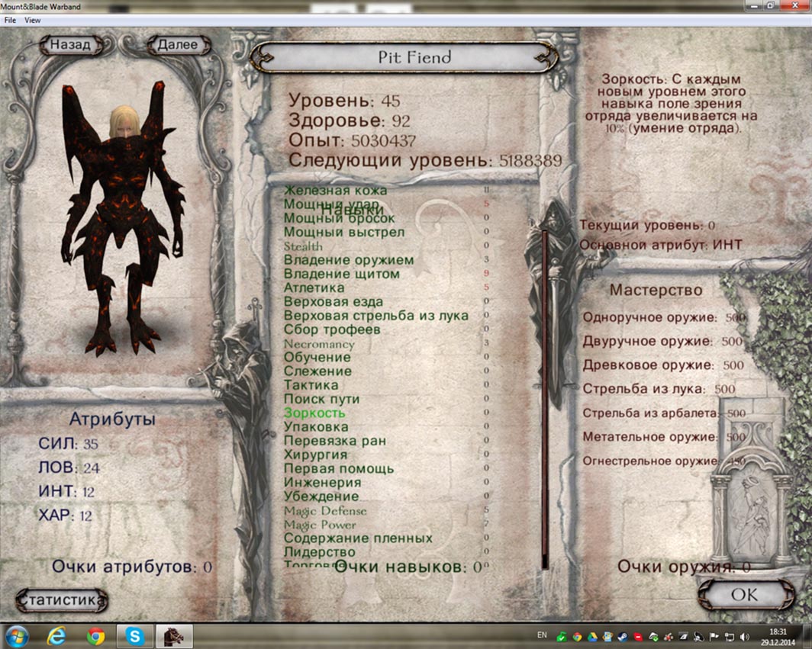Open the Windows Start menu
This screenshot has width=812, height=649.
[x=18, y=635]
